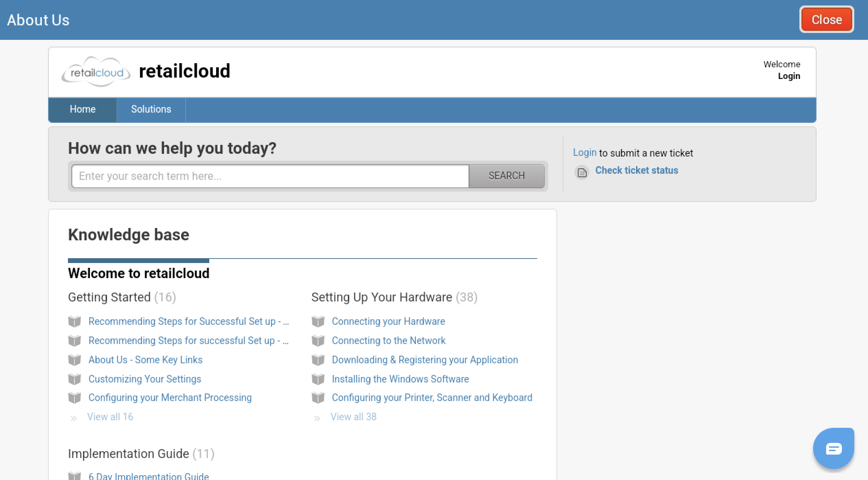Focus the search term input field
Screen dimensions: 868x480
(x=270, y=176)
